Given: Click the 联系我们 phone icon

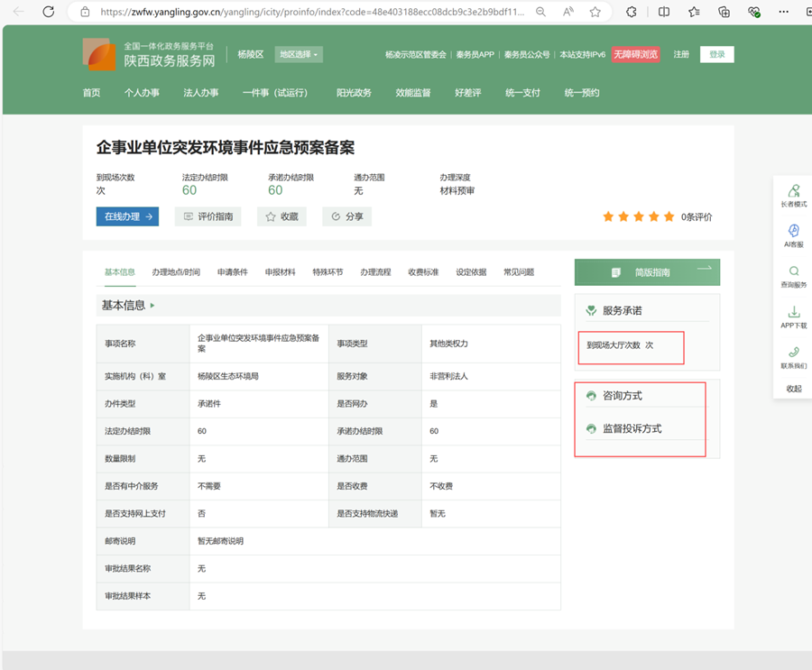Looking at the screenshot, I should (794, 353).
